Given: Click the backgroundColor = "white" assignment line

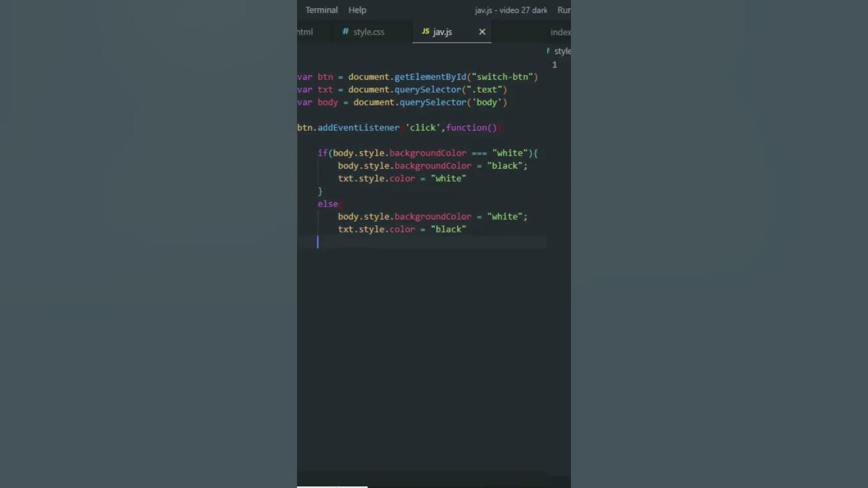Looking at the screenshot, I should click(433, 217).
